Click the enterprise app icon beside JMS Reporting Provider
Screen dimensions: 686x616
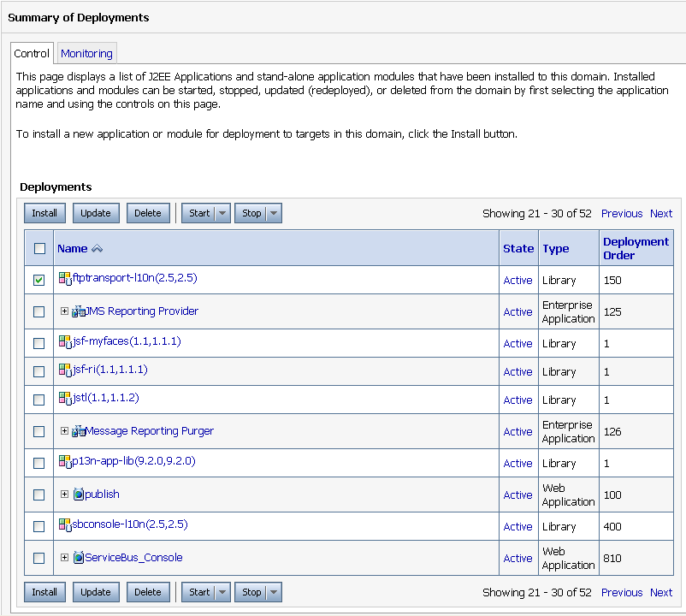click(79, 311)
